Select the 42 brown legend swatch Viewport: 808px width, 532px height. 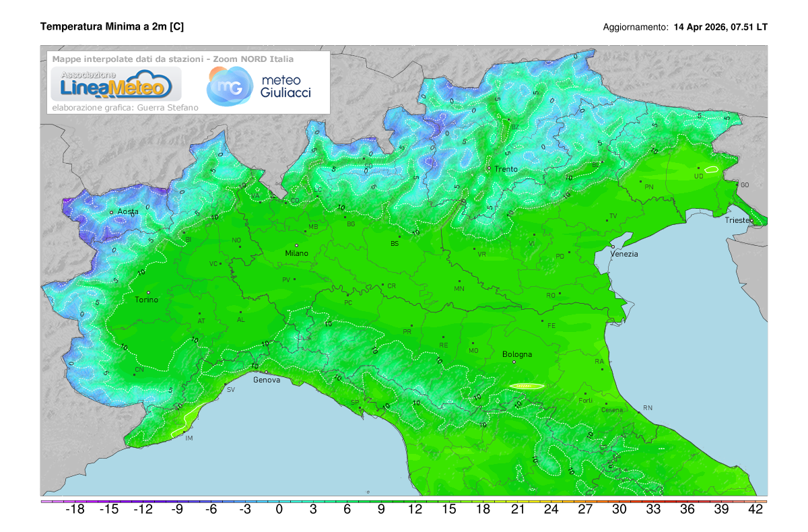(760, 502)
